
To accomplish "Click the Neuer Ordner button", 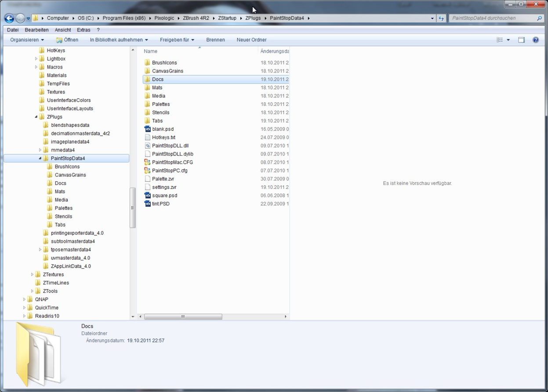I will click(x=251, y=40).
